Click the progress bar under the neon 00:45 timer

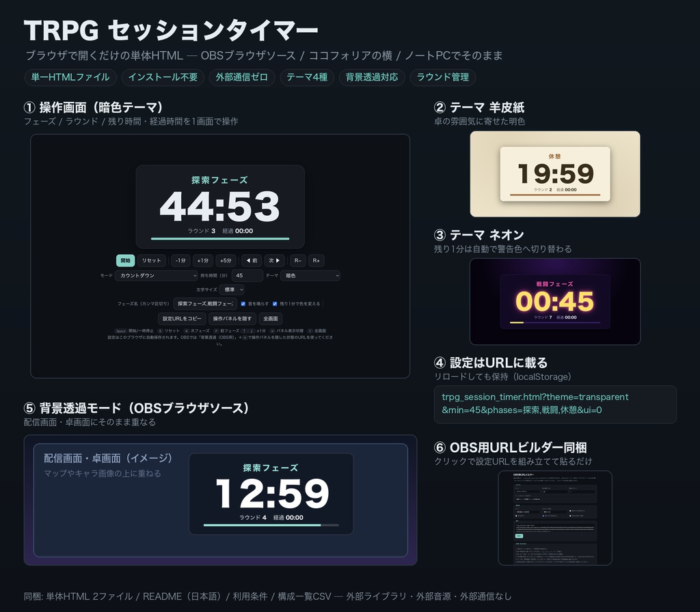[555, 322]
